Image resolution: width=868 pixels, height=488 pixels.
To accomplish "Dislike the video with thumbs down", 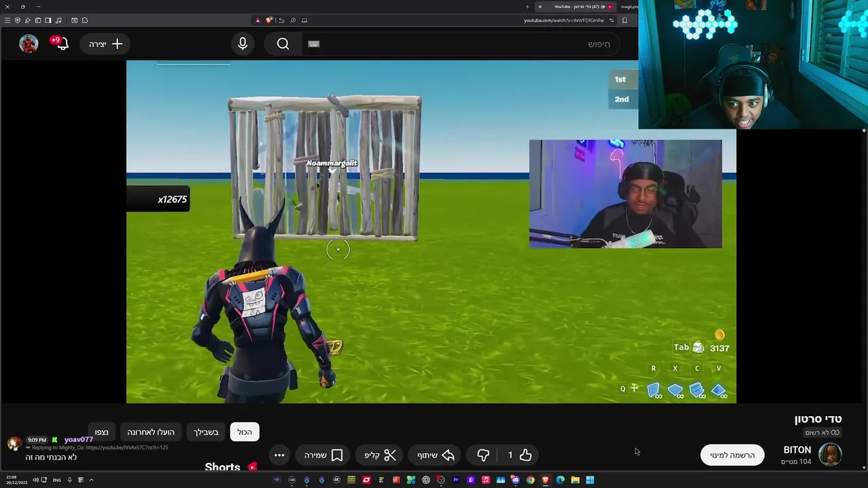I will 483,455.
